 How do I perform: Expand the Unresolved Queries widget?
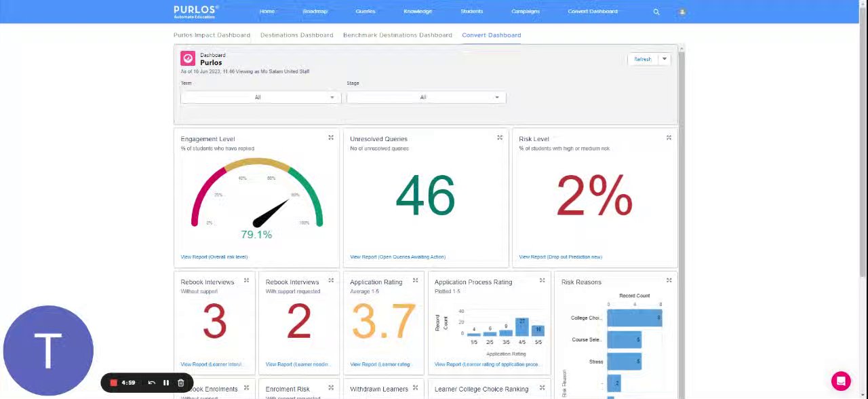(x=500, y=138)
